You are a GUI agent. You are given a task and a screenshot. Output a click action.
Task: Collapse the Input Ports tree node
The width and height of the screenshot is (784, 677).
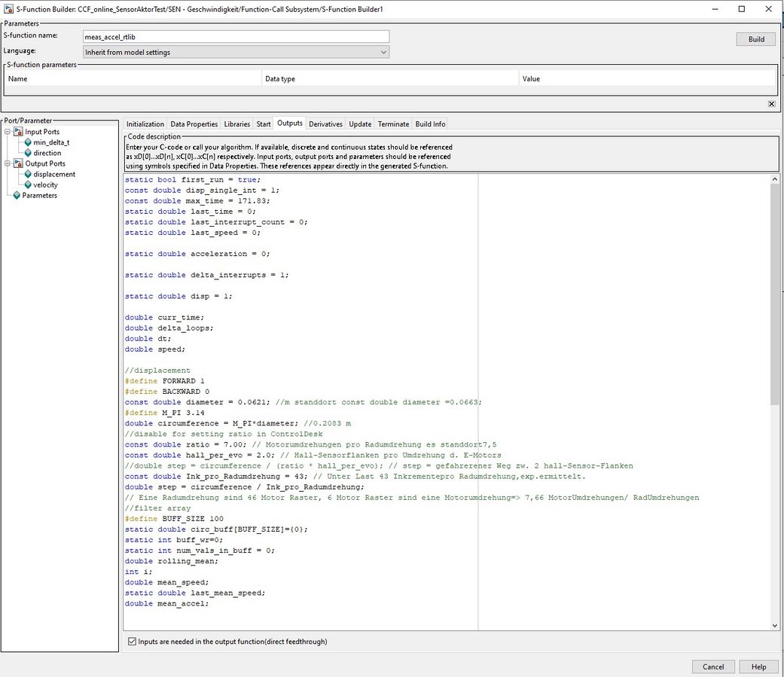tap(8, 132)
